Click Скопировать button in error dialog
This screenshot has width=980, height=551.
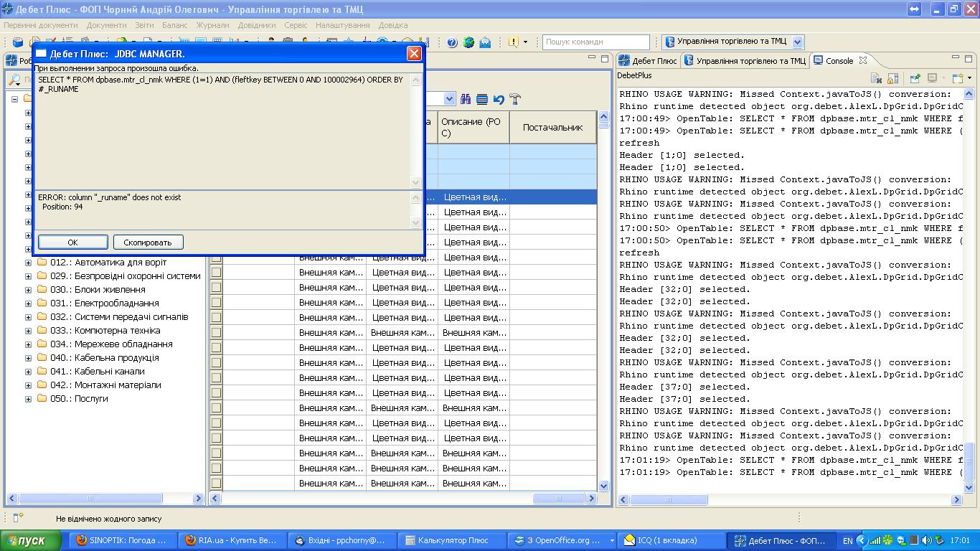point(148,242)
